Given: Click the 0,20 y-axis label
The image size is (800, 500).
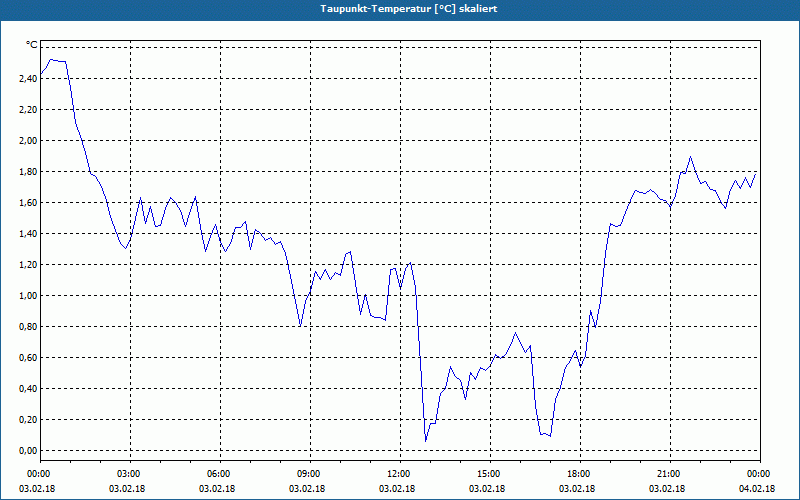Looking at the screenshot, I should 28,420.
